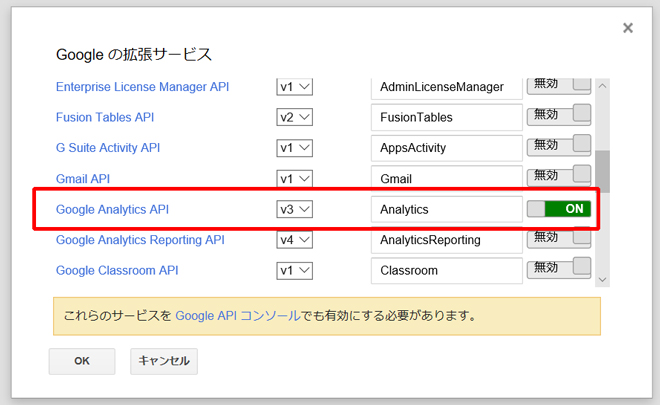This screenshot has height=405, width=660.
Task: Click the キャンセル button
Action: 164,361
